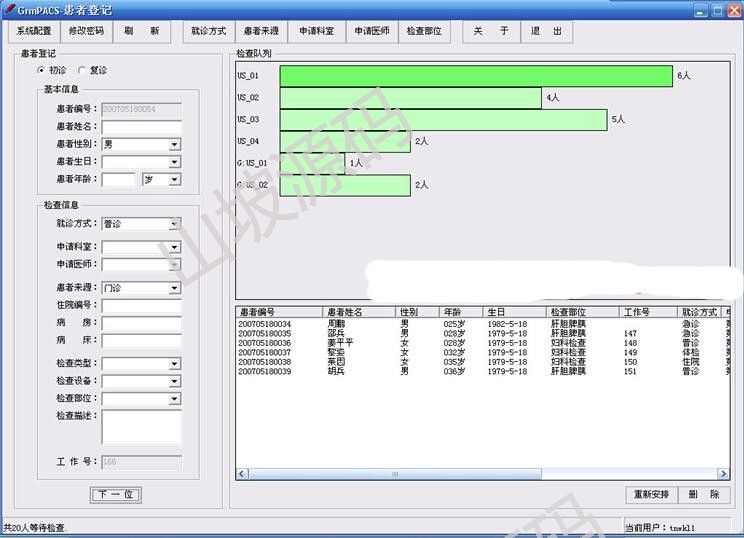Click the 申请科室 toolbar button
Viewport: 744px width, 538px height.
click(x=316, y=31)
